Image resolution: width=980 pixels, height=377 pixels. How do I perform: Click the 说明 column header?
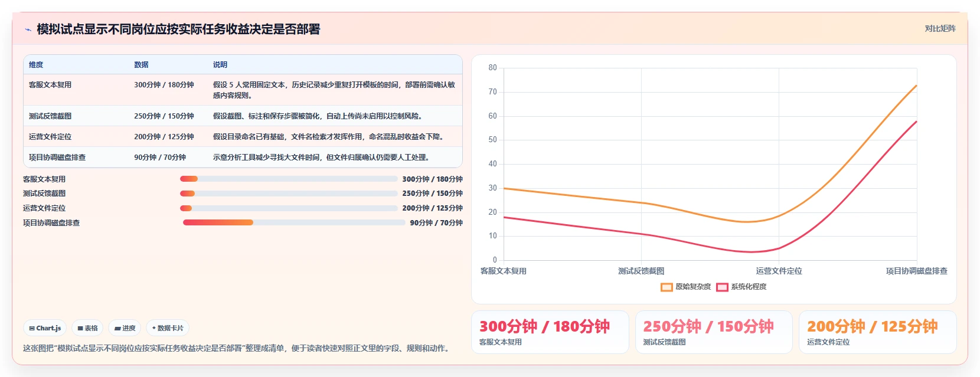[x=220, y=65]
